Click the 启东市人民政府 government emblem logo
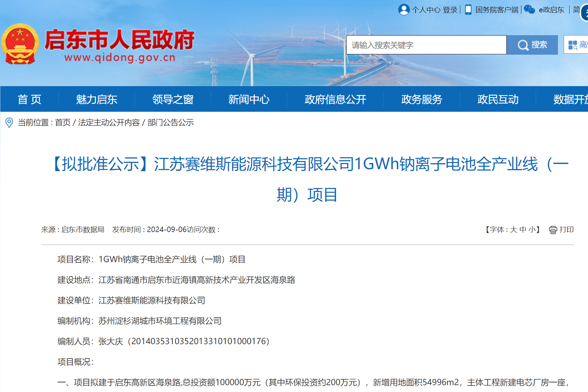Screen dimensions: 588x392 (x=21, y=43)
